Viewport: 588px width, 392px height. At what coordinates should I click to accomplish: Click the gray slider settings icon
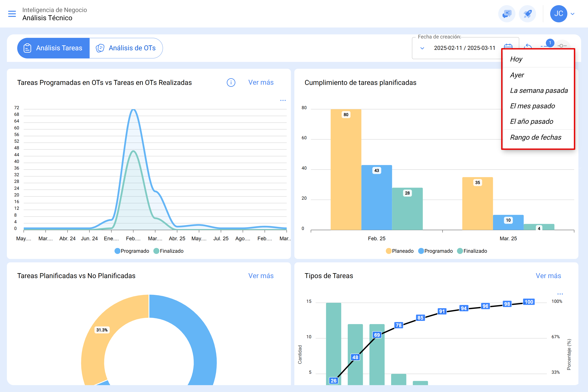562,46
